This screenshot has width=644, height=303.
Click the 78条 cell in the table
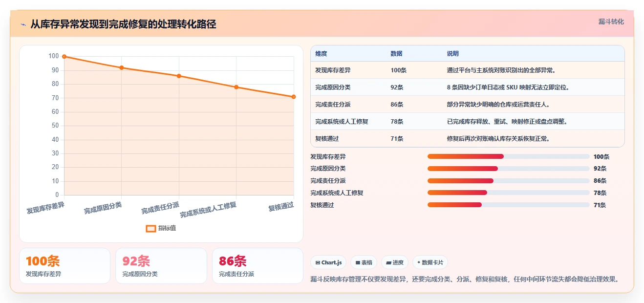point(397,122)
